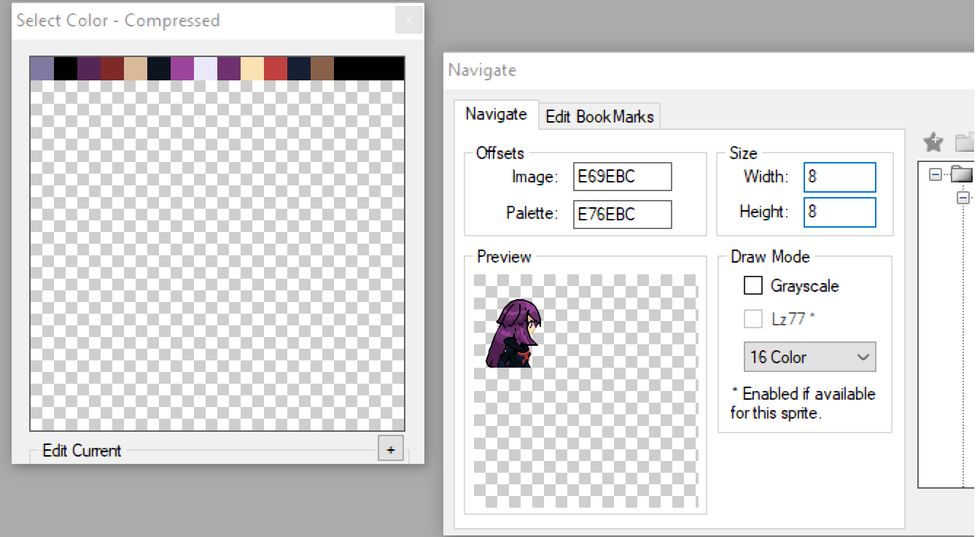Pick the medium purple swatch before pale yellow

point(229,68)
